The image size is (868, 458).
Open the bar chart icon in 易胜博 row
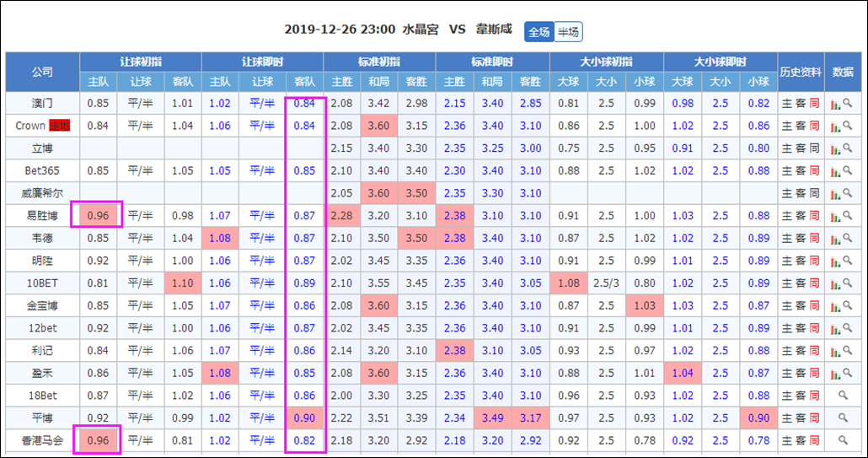pos(835,215)
